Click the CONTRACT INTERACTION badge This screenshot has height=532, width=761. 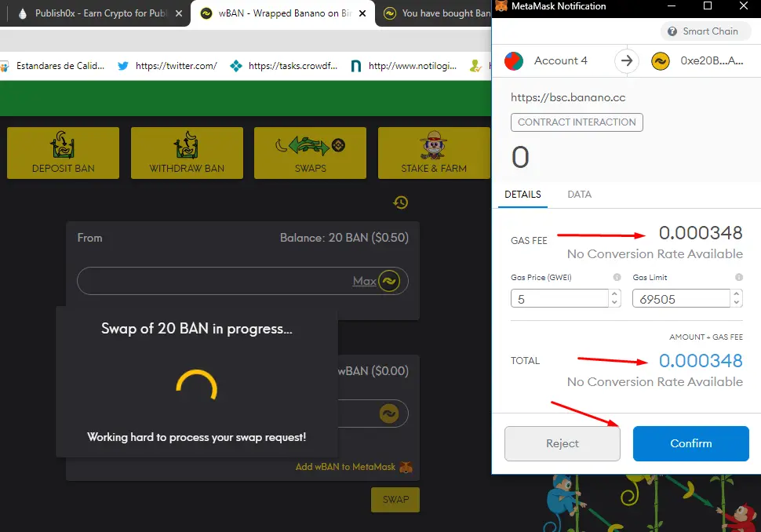577,122
